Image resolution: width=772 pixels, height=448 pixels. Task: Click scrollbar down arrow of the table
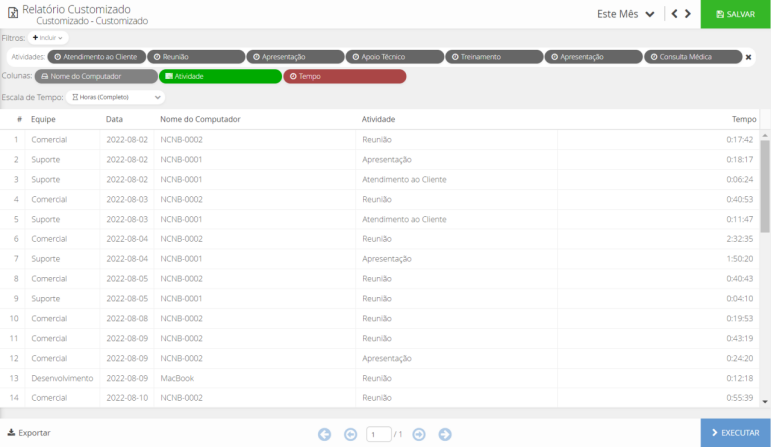pos(765,402)
